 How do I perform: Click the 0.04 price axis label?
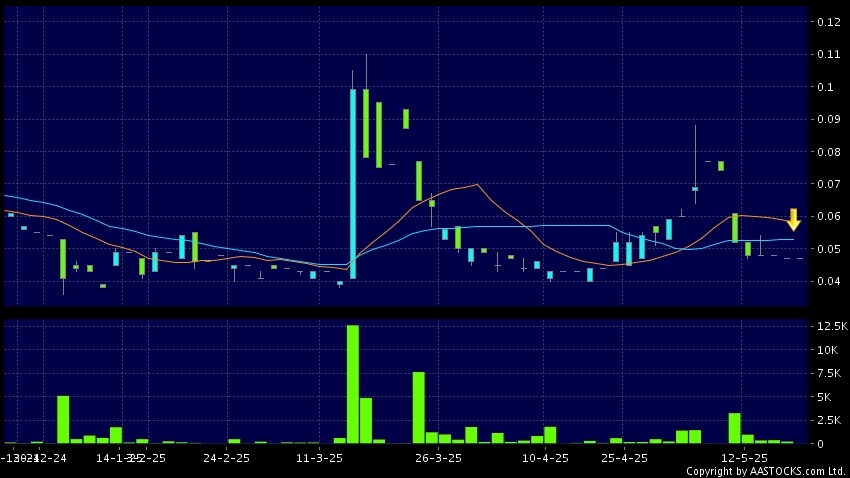pyautogui.click(x=828, y=281)
